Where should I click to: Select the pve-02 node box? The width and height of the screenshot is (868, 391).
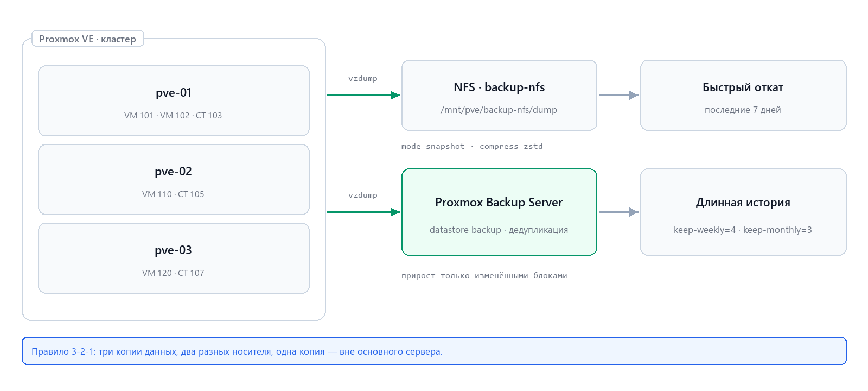pyautogui.click(x=174, y=180)
